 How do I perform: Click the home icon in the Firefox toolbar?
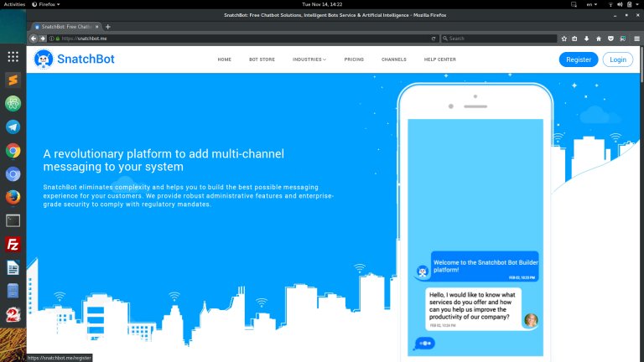click(x=599, y=39)
